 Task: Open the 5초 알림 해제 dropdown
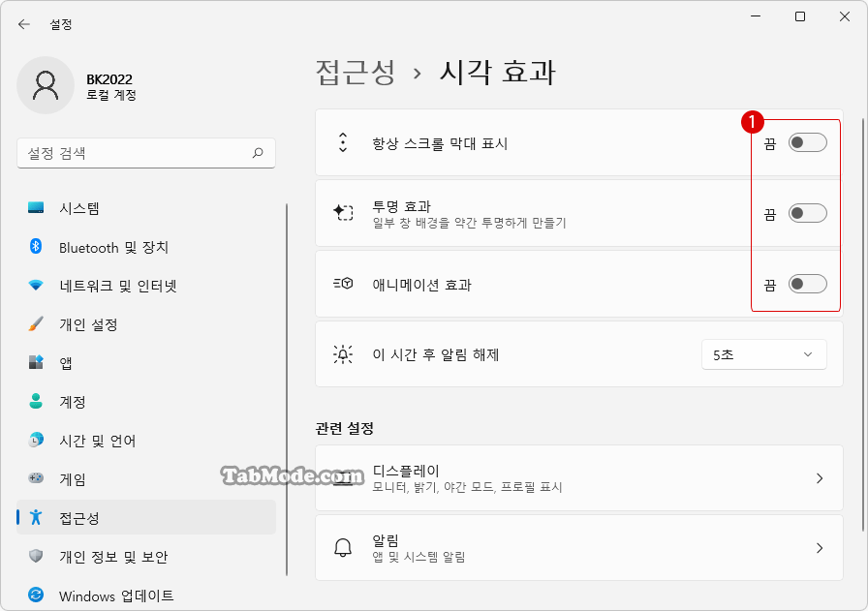click(764, 354)
